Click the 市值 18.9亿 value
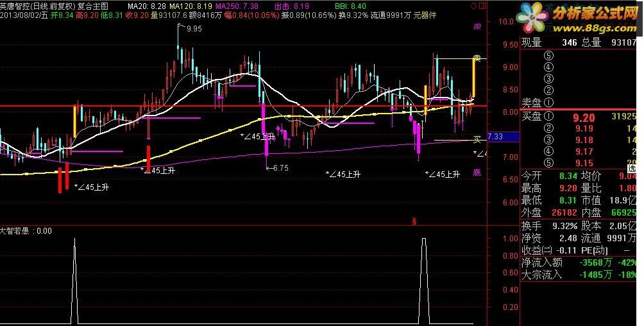The height and width of the screenshot is (326, 644). (x=623, y=201)
